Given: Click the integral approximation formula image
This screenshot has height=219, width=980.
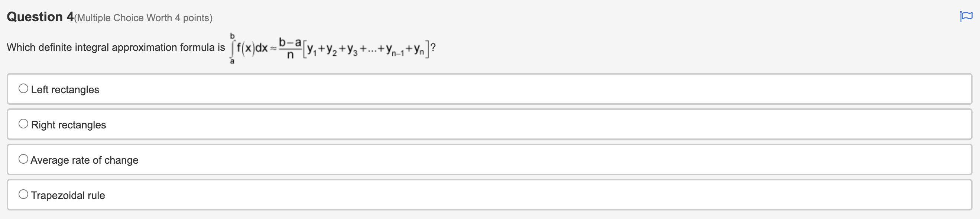Looking at the screenshot, I should (331, 48).
